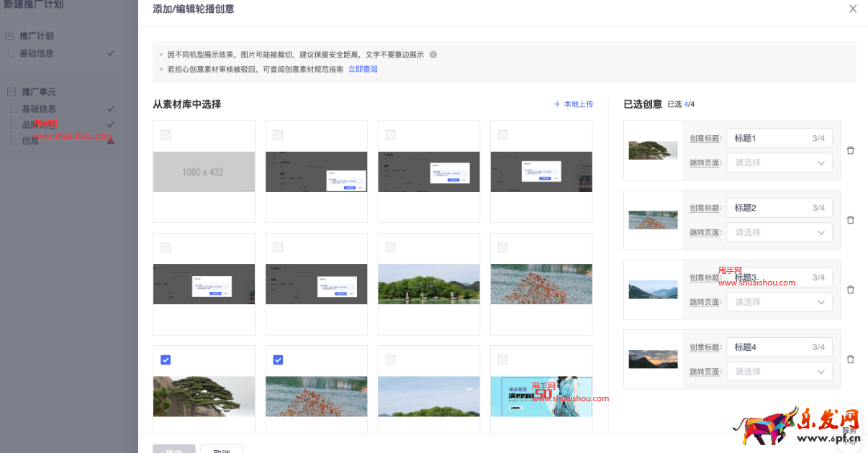This screenshot has width=868, height=453.
Task: Uncheck the selected lake scenery image
Action: [x=277, y=360]
